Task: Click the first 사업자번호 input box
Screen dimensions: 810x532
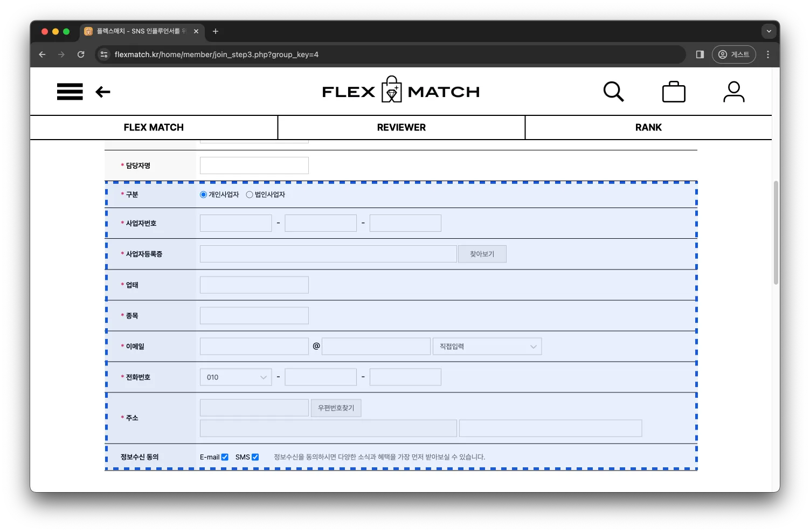Action: tap(236, 223)
